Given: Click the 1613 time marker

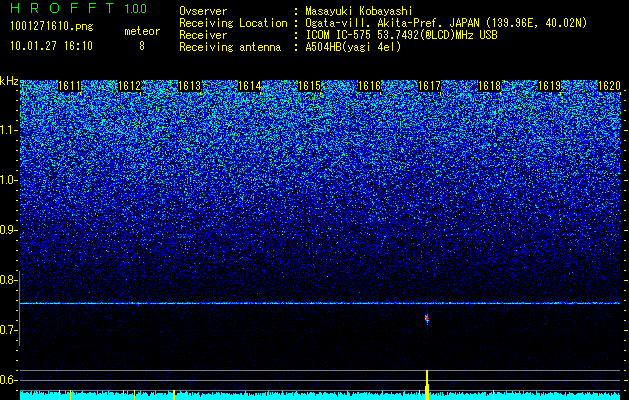Looking at the screenshot, I should (189, 86).
